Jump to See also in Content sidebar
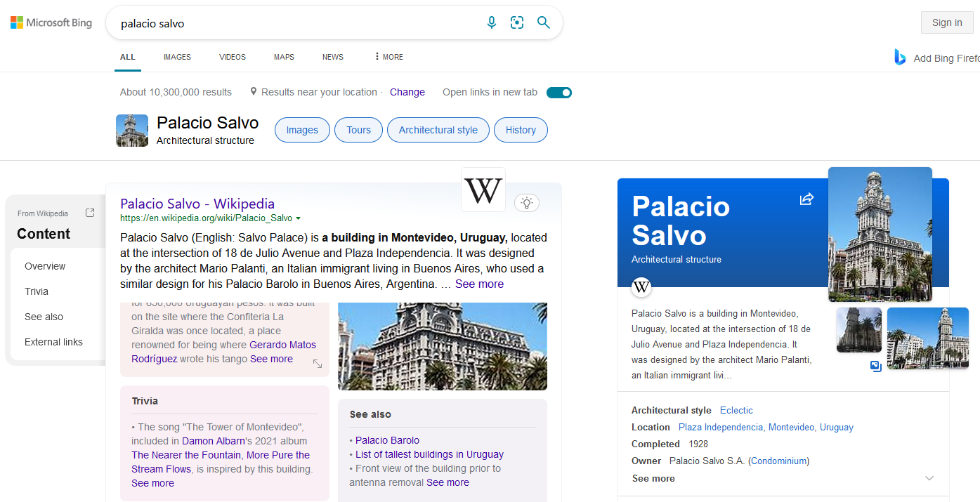Screen dimensions: 980x502 click(x=44, y=317)
